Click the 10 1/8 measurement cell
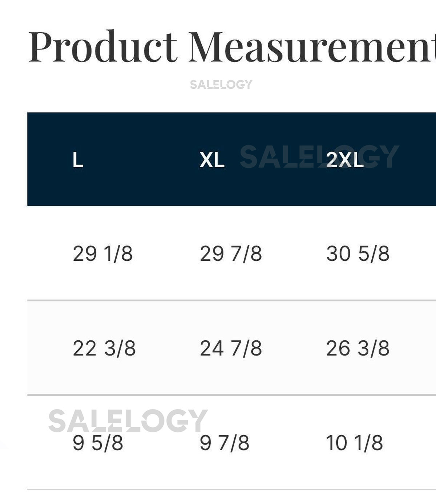This screenshot has width=436, height=504. [354, 443]
